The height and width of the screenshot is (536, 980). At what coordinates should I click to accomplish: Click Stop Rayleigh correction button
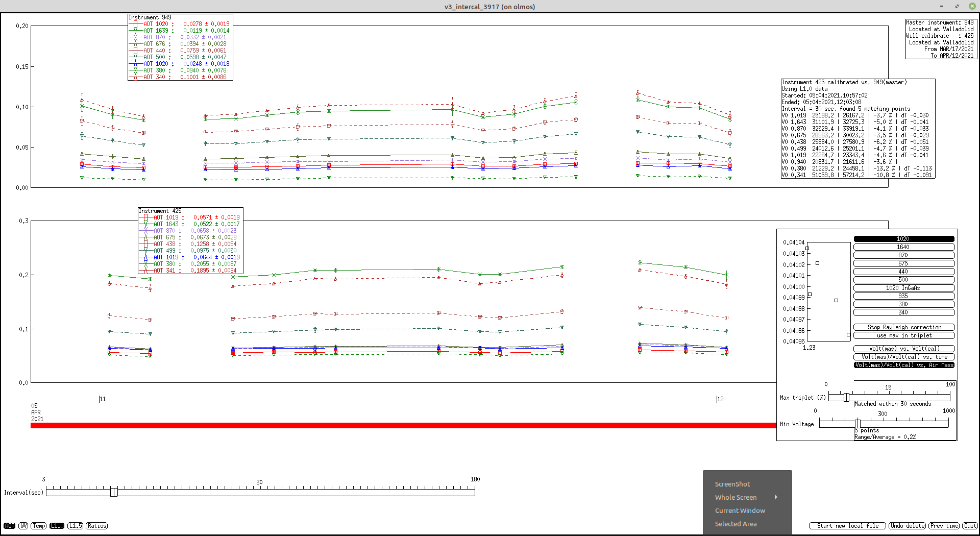[x=904, y=327]
